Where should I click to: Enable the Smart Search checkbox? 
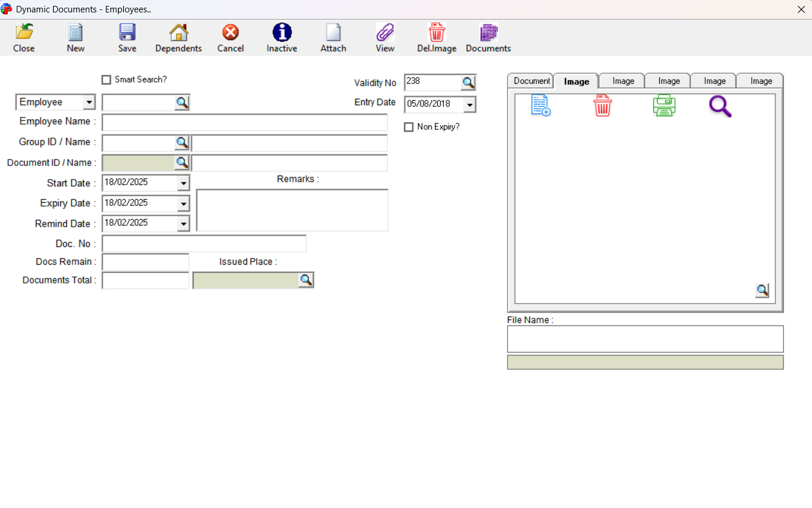click(106, 79)
